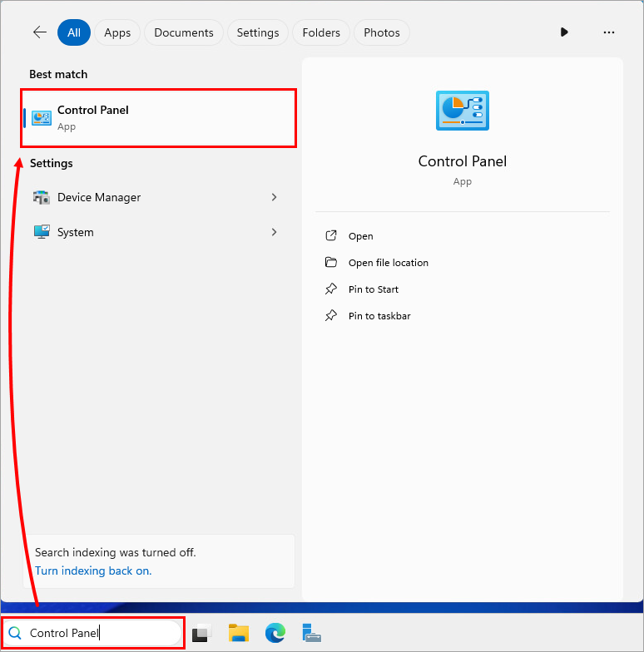Image resolution: width=644 pixels, height=652 pixels.
Task: Click the taskbar search input field
Action: [100, 633]
